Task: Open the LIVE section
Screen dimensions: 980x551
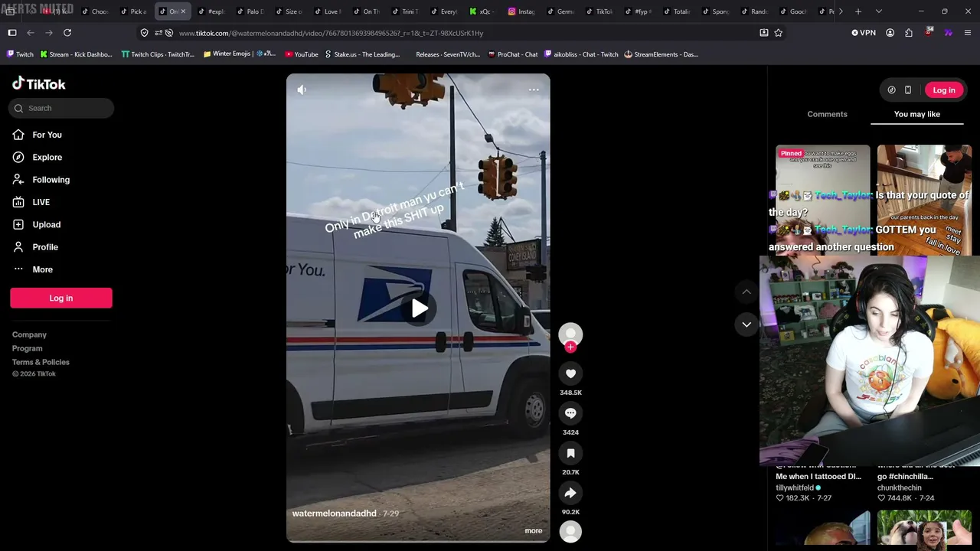Action: 41,202
